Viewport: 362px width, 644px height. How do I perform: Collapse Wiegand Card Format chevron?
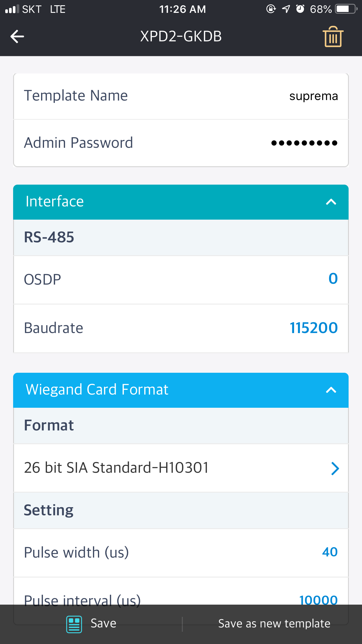coord(331,390)
